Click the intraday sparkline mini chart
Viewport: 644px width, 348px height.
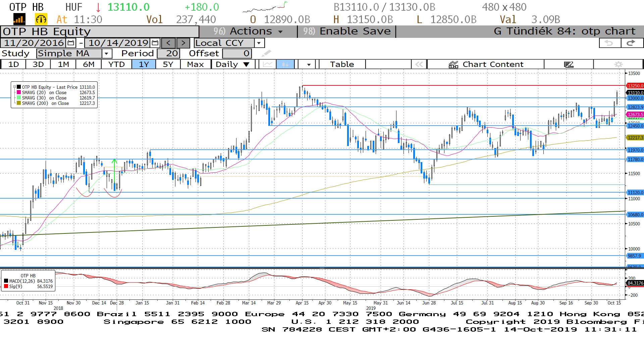[265, 7]
